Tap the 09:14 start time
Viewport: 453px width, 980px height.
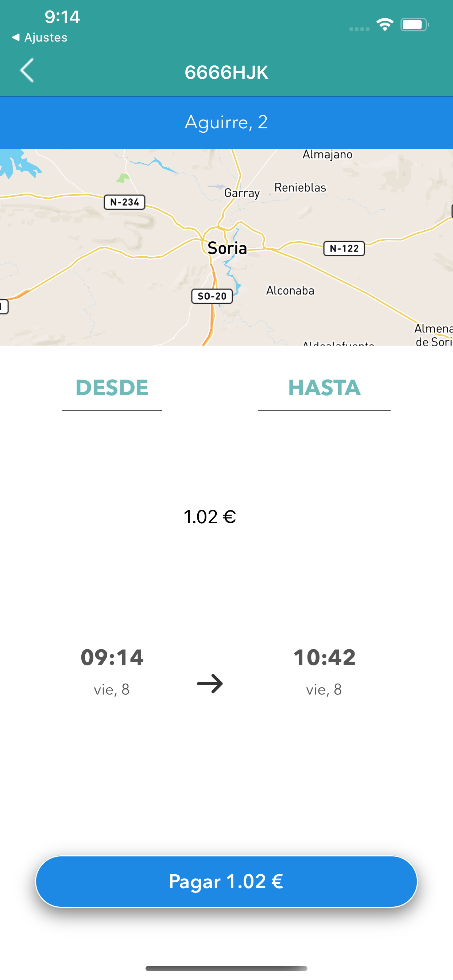click(112, 657)
